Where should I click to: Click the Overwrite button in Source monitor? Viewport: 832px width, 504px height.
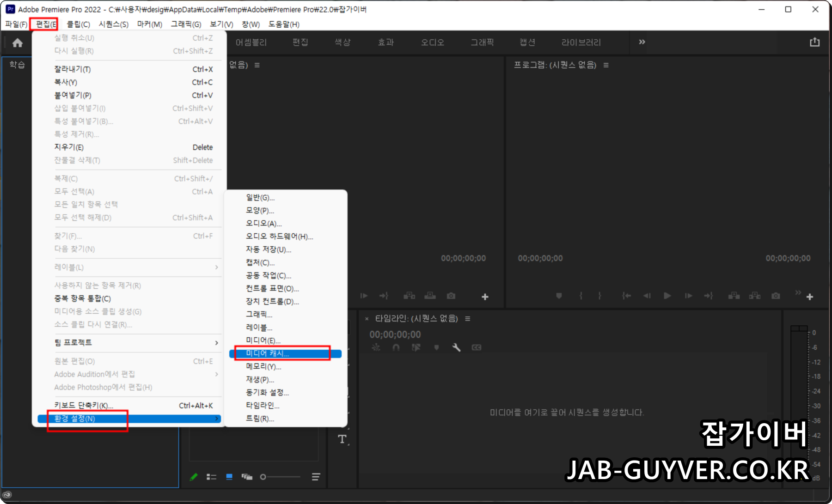point(430,296)
